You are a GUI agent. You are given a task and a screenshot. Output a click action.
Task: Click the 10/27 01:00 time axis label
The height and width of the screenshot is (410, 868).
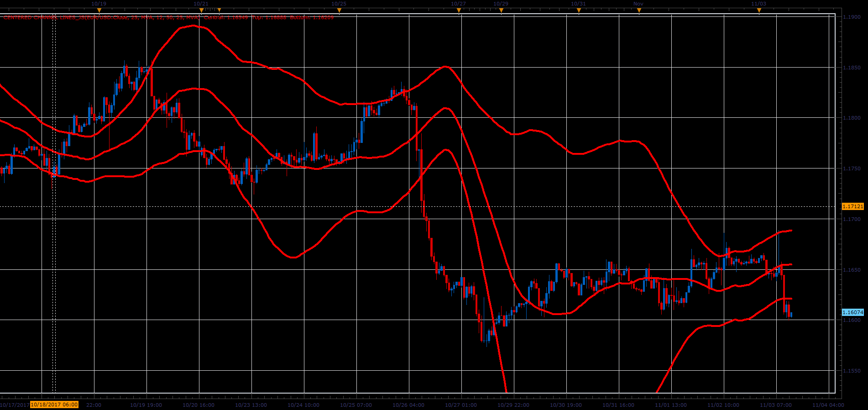(x=461, y=405)
